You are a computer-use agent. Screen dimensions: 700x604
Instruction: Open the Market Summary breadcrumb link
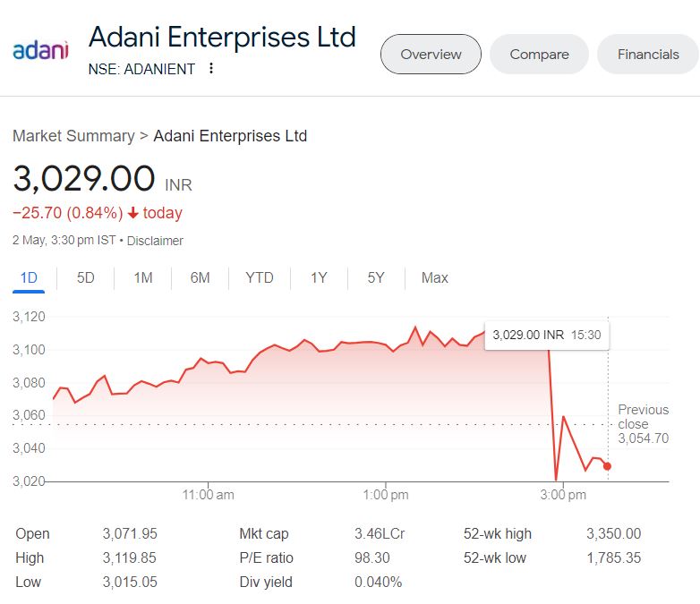point(73,136)
